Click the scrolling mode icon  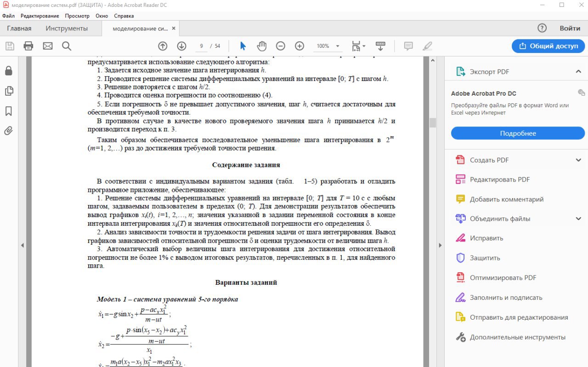click(380, 46)
